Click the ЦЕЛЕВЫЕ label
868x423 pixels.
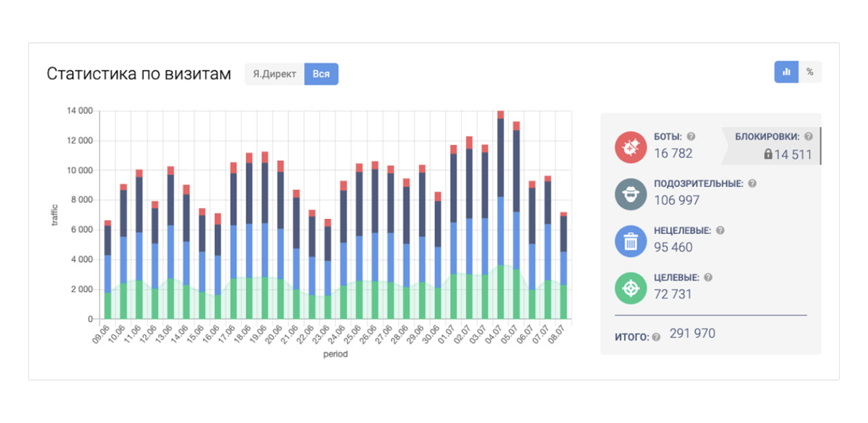[x=677, y=278]
